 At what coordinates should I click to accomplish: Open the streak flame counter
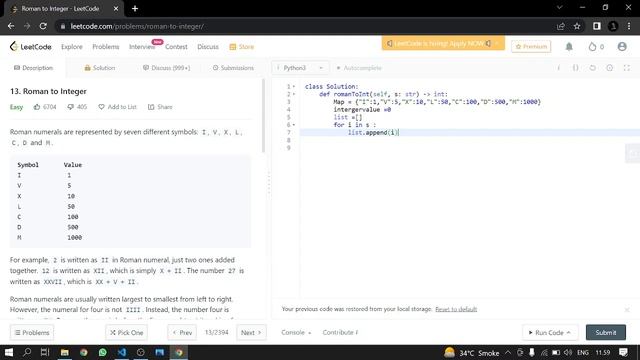pos(596,47)
